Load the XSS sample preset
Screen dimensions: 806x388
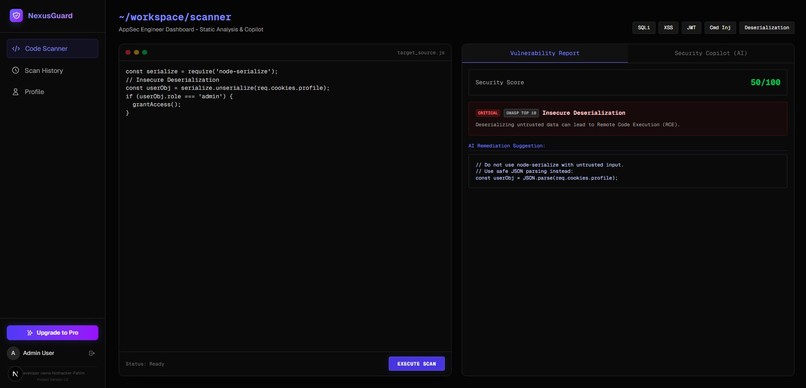668,28
